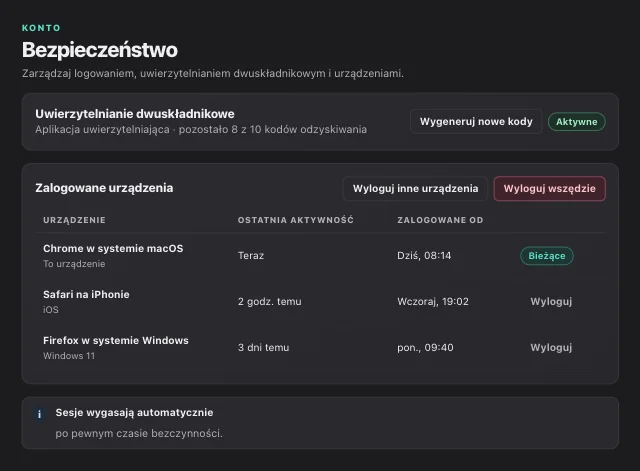The image size is (640, 471).
Task: Click the Bieżące badge on Chrome row
Action: point(547,256)
